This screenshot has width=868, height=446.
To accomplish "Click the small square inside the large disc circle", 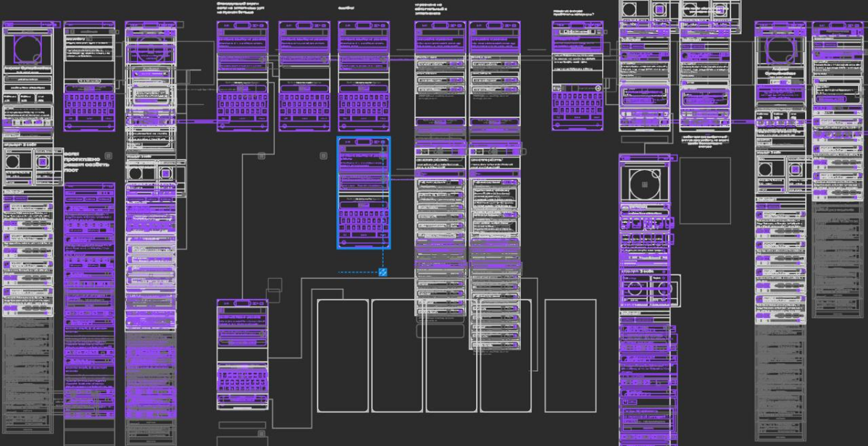I will tap(644, 185).
